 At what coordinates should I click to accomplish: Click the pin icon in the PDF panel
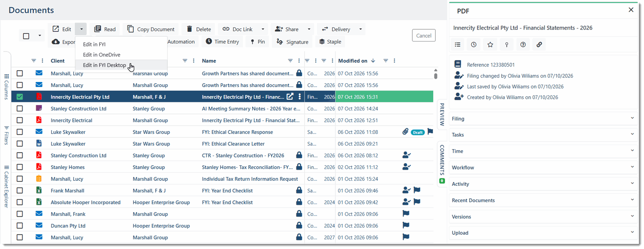[x=506, y=44]
